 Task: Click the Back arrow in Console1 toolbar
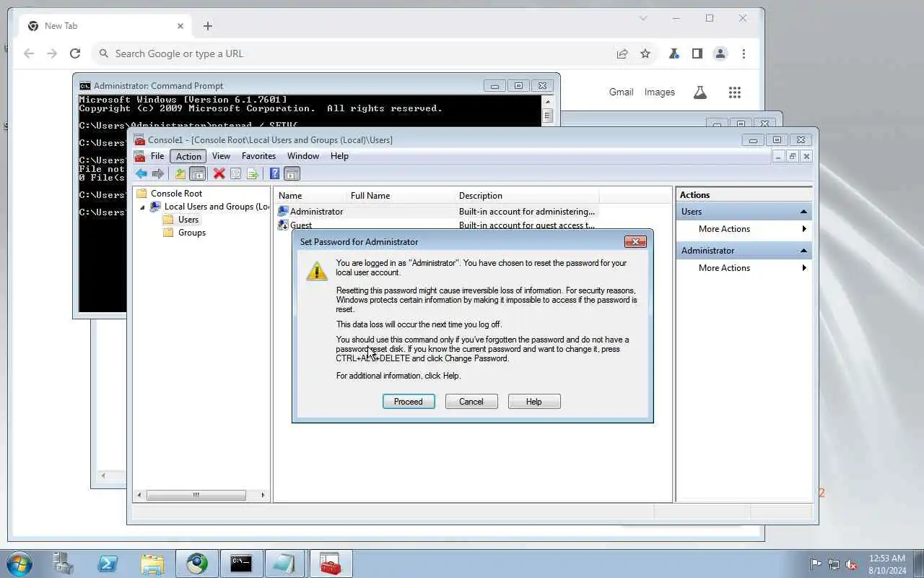(141, 173)
